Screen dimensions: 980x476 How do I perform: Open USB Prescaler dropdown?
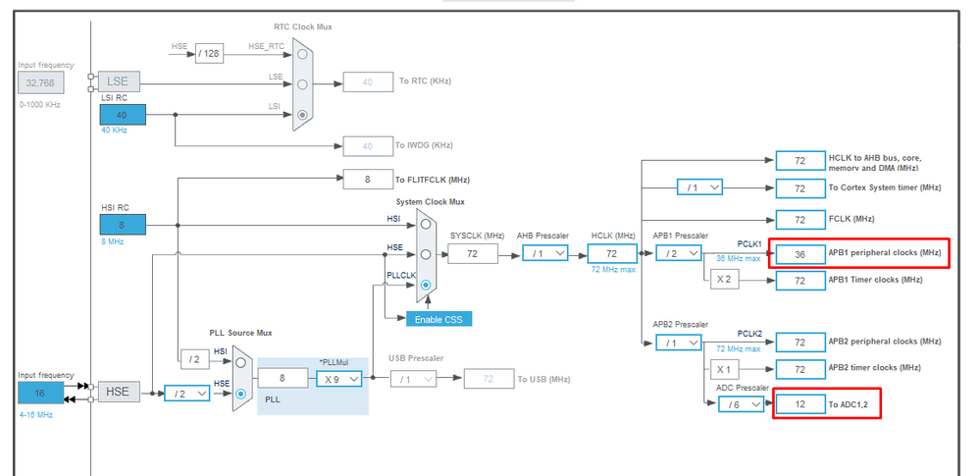tap(414, 379)
